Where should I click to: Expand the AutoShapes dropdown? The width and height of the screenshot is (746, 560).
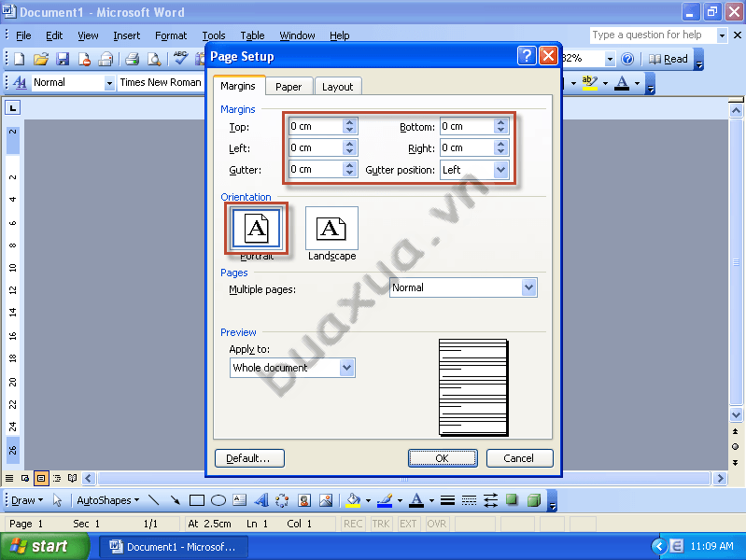pos(108,500)
